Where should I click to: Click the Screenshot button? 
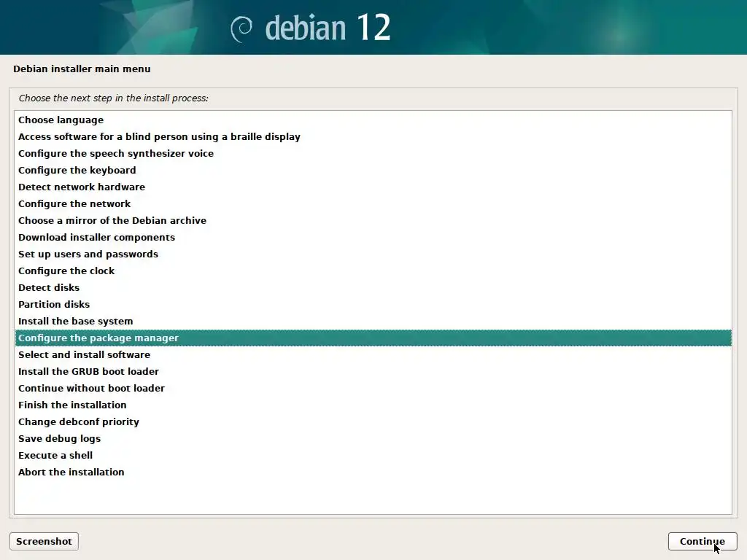coord(44,542)
